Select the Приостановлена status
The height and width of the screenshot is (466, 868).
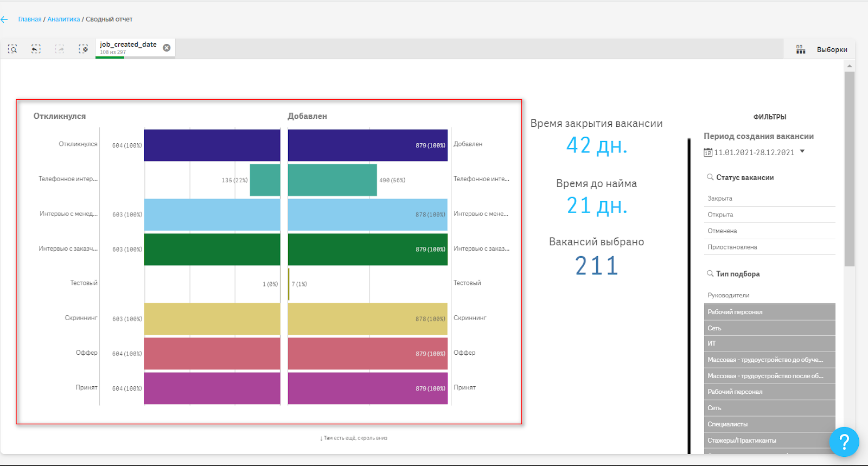click(769, 247)
